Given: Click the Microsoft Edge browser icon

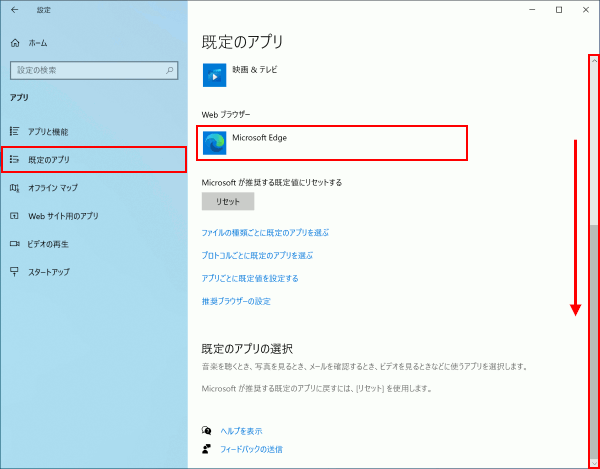Looking at the screenshot, I should 214,143.
